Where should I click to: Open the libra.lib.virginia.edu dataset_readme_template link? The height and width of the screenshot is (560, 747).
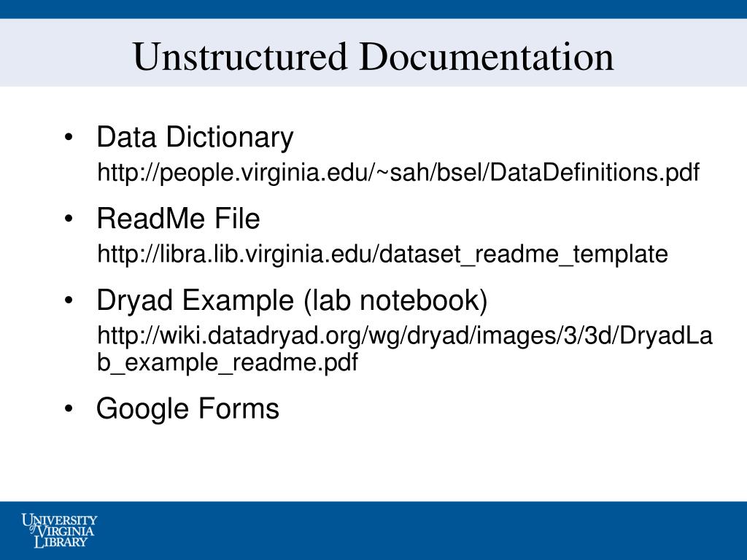click(382, 254)
